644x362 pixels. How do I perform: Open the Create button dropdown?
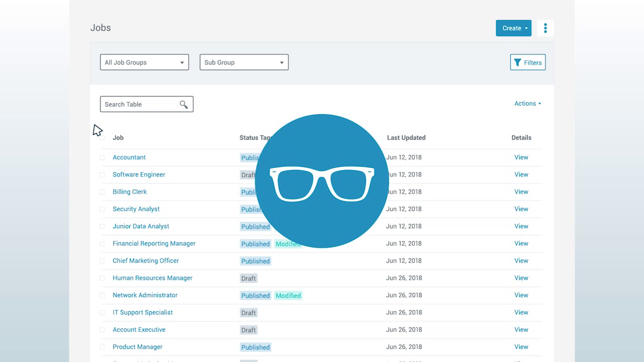(514, 28)
